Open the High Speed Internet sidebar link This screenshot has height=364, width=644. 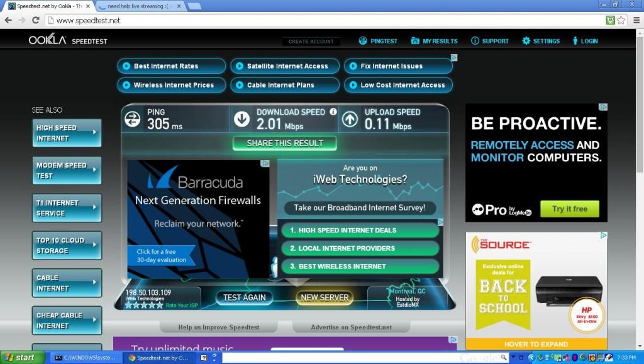click(67, 133)
